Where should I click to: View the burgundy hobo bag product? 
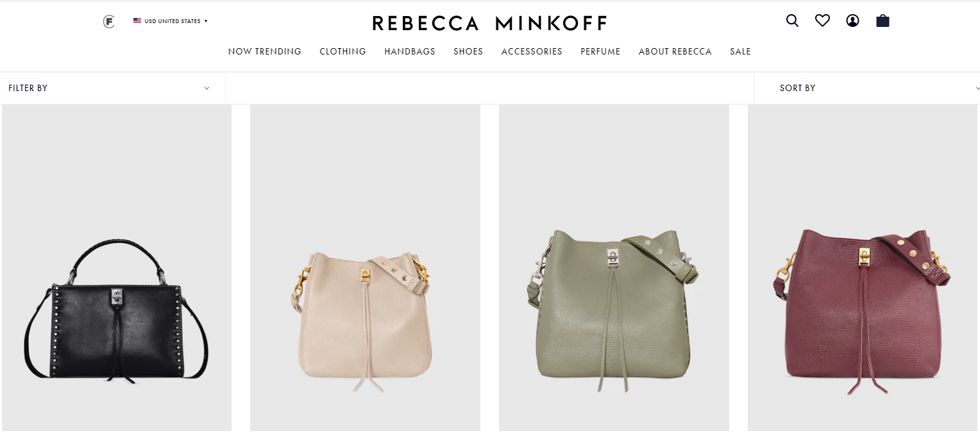(x=863, y=268)
